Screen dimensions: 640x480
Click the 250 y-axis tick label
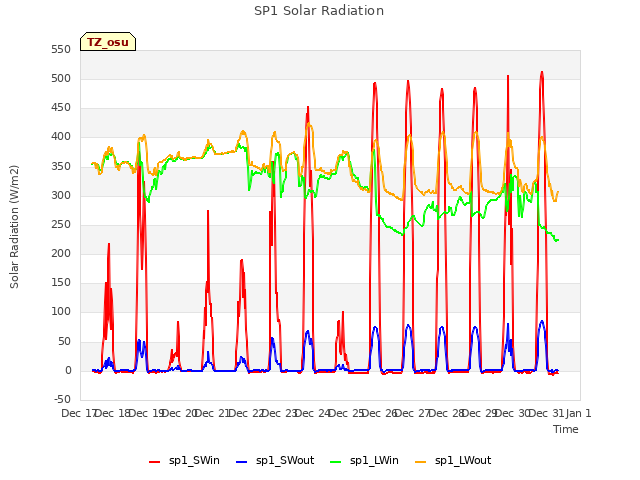(x=61, y=224)
